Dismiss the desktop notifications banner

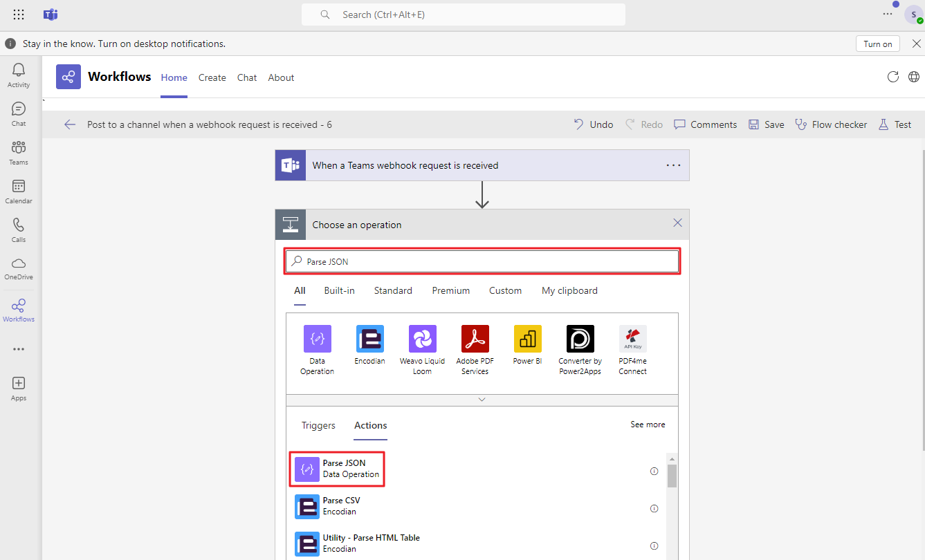[916, 44]
